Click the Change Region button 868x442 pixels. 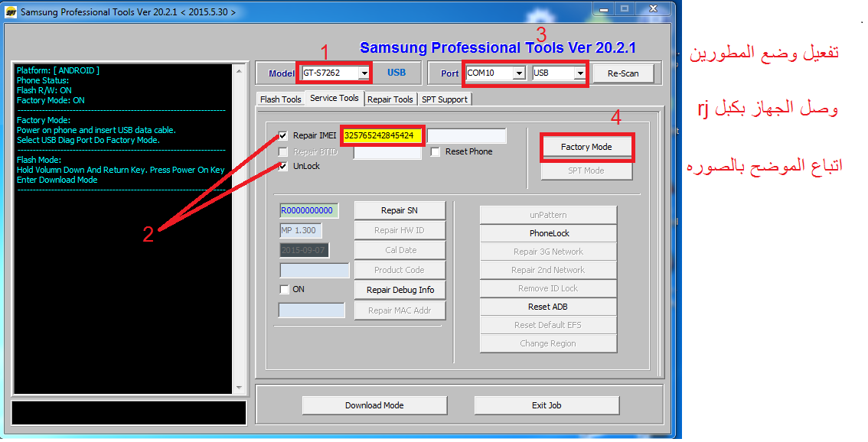tap(549, 343)
